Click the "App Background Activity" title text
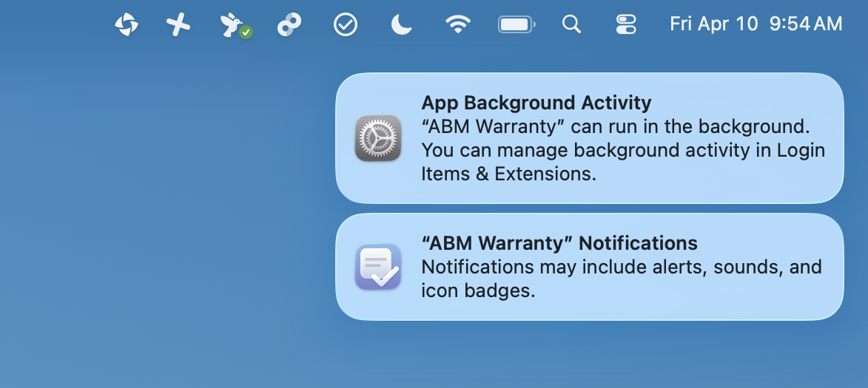The width and height of the screenshot is (868, 388). [536, 103]
